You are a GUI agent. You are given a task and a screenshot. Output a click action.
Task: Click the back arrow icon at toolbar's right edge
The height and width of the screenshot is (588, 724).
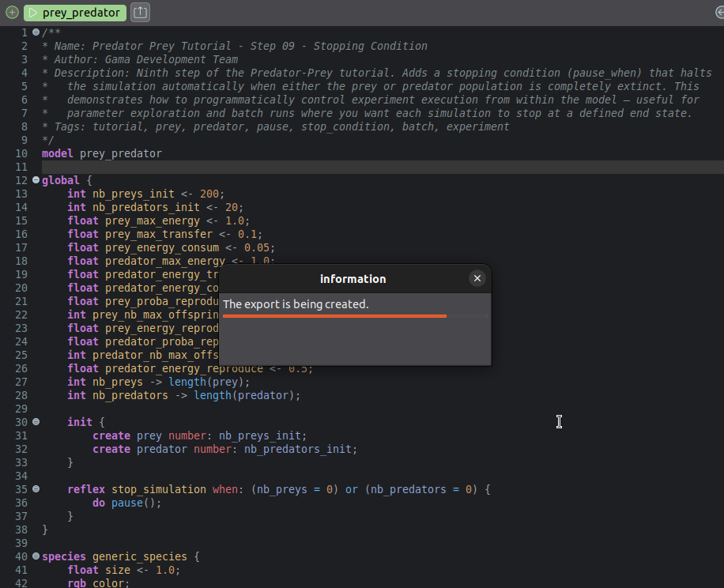(719, 13)
